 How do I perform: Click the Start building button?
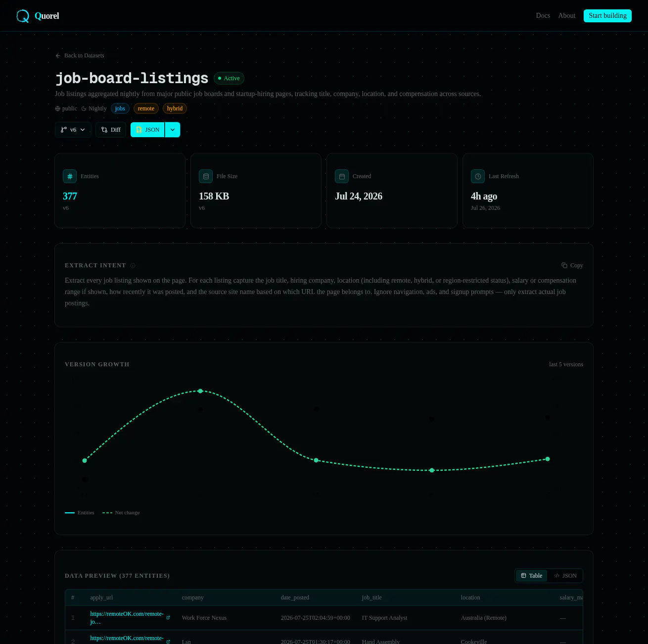[607, 16]
